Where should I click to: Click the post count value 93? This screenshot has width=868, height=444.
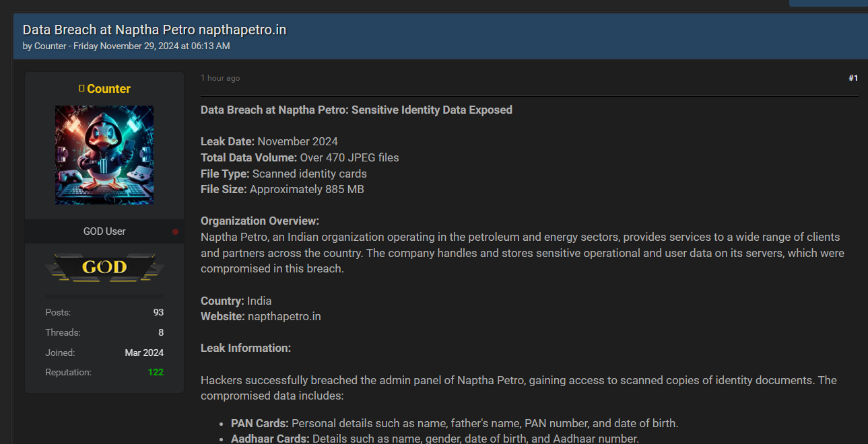(x=158, y=312)
